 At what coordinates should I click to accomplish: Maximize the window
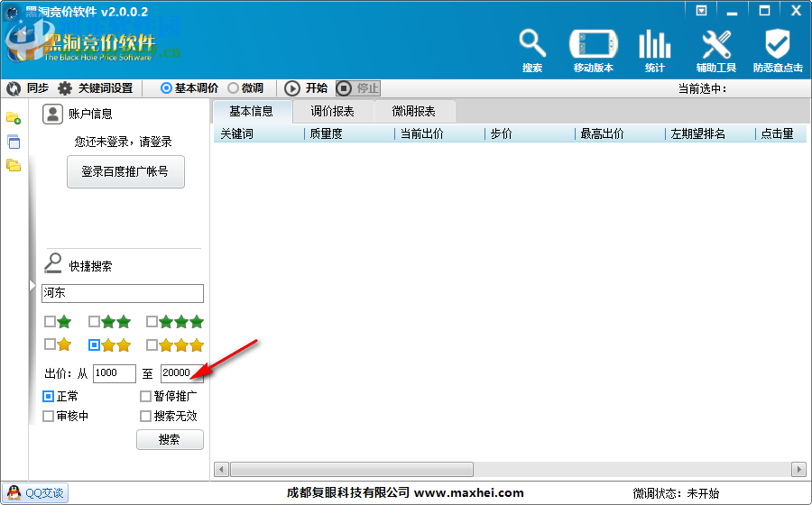pyautogui.click(x=764, y=11)
